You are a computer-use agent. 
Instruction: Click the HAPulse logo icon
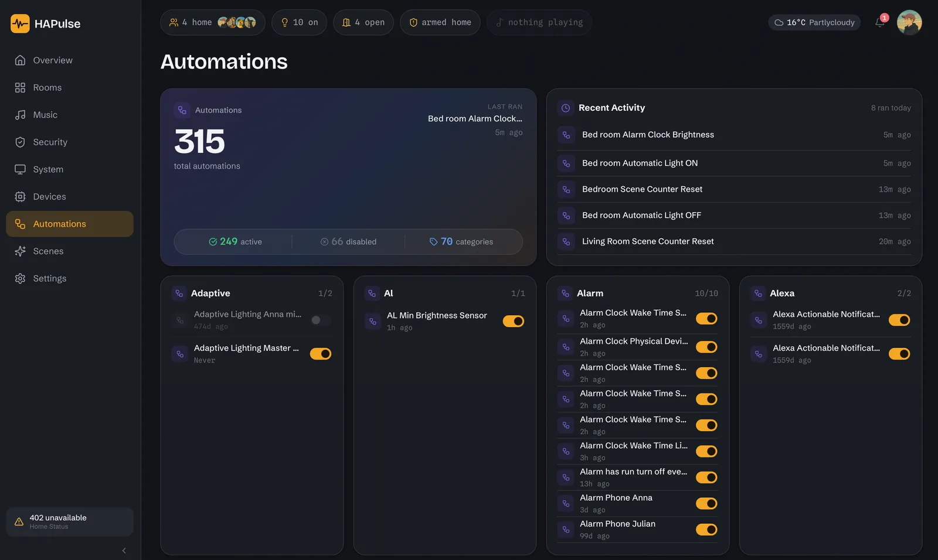pyautogui.click(x=20, y=24)
